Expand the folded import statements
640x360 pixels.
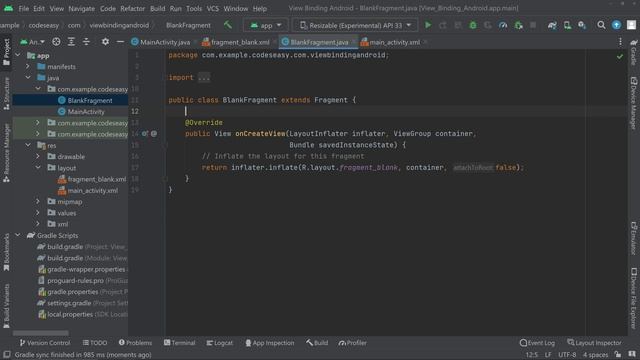click(204, 78)
